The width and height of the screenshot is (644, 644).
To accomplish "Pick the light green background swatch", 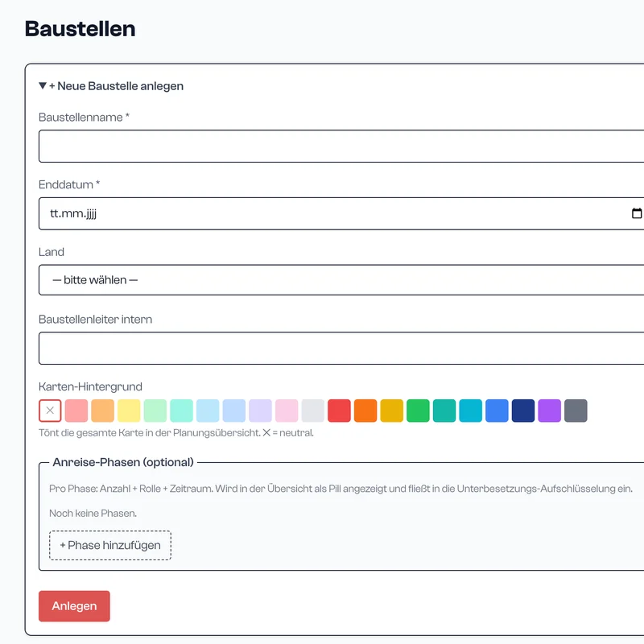I will click(155, 411).
